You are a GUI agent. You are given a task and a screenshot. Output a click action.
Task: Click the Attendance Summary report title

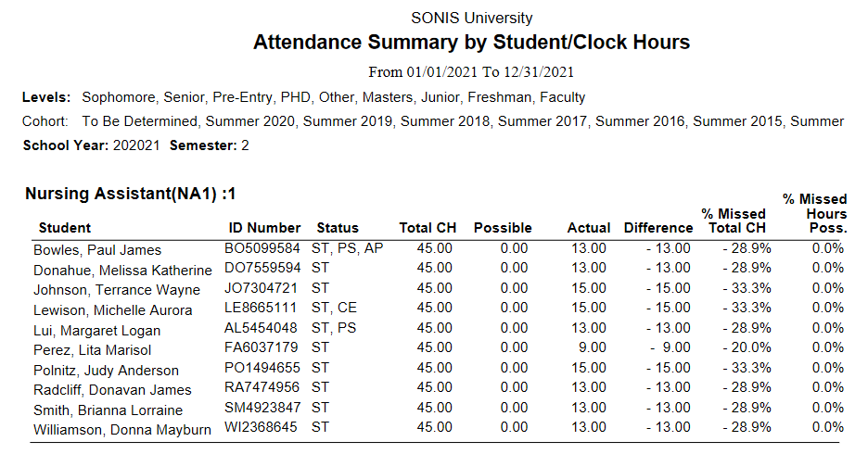pyautogui.click(x=471, y=43)
